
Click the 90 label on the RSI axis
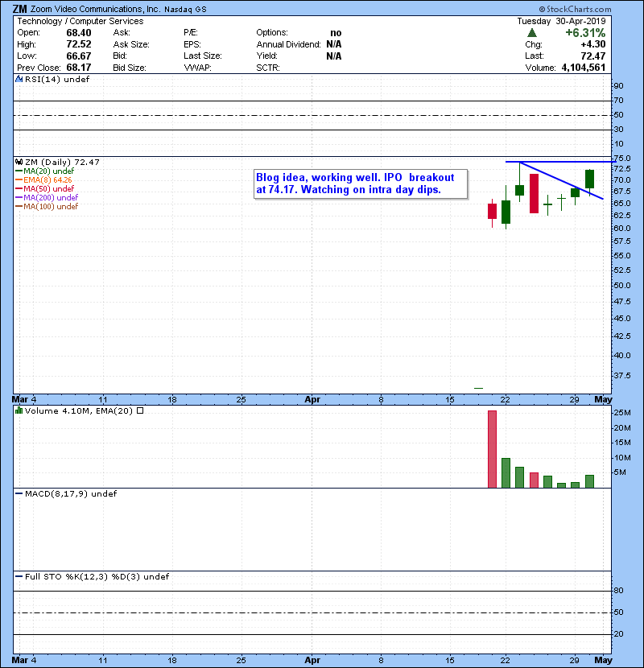pyautogui.click(x=618, y=86)
